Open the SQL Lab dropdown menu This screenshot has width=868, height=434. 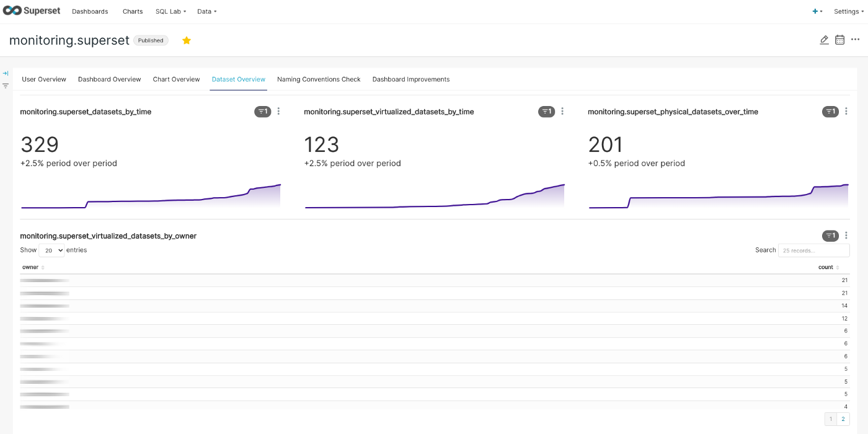pyautogui.click(x=170, y=11)
